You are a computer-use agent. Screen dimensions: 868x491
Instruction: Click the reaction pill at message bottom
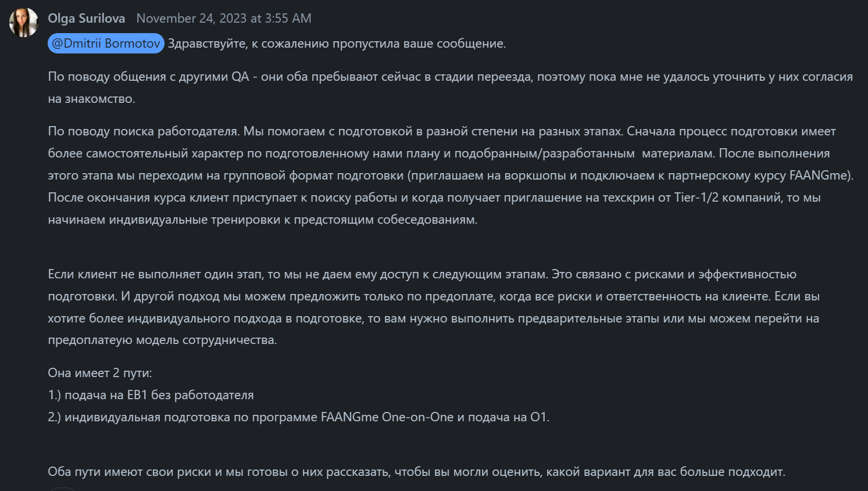(63, 489)
